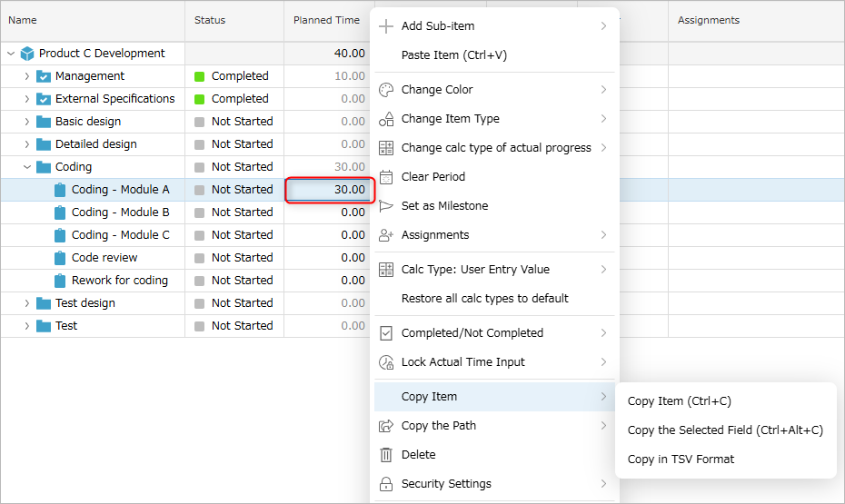This screenshot has height=504, width=845.
Task: Click the Set as Milestone flag icon
Action: (x=386, y=206)
